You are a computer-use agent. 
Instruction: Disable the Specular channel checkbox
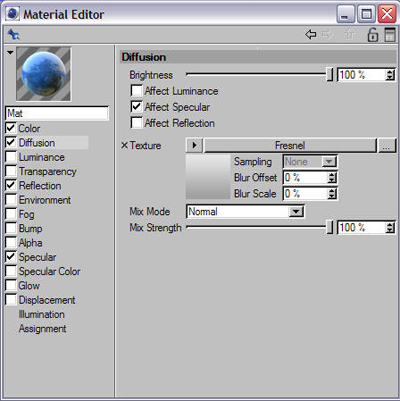pos(11,257)
